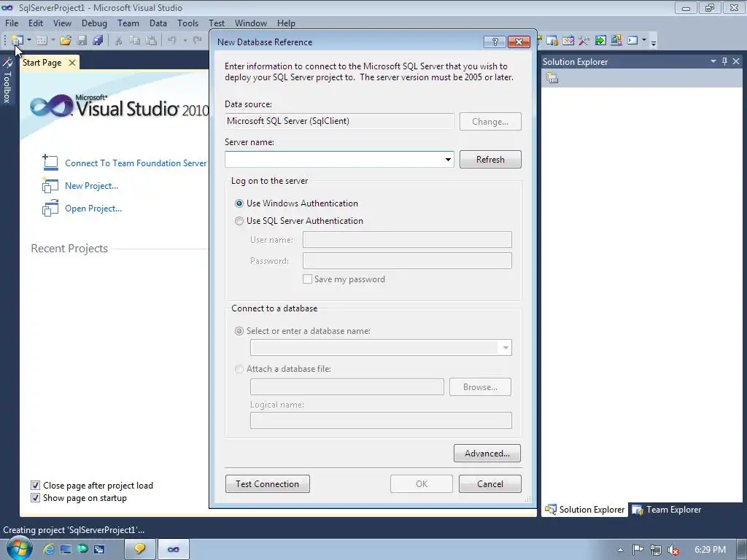The image size is (747, 560).
Task: Click the Redo arrow icon
Action: [197, 41]
